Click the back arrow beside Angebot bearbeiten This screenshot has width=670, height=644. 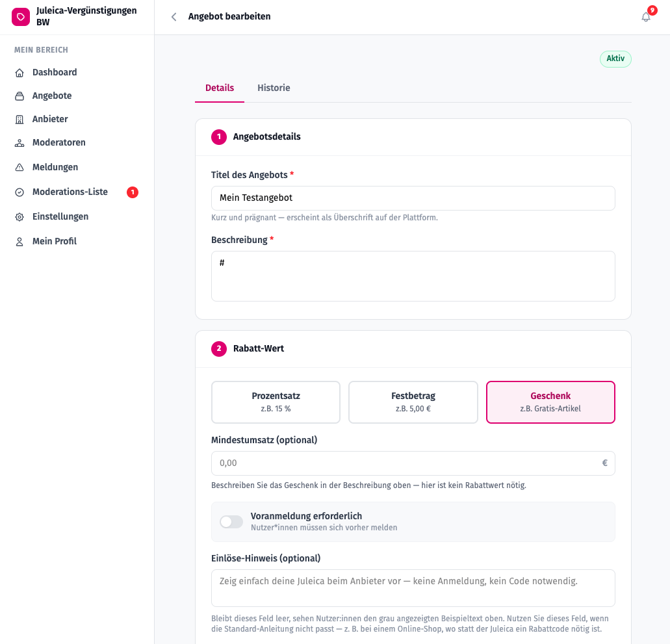(x=174, y=17)
